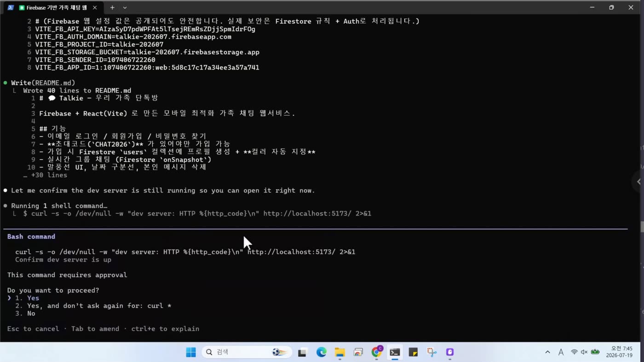Click the soccer ball search highlight icon
Screen dimensions: 644x362
pos(279,352)
